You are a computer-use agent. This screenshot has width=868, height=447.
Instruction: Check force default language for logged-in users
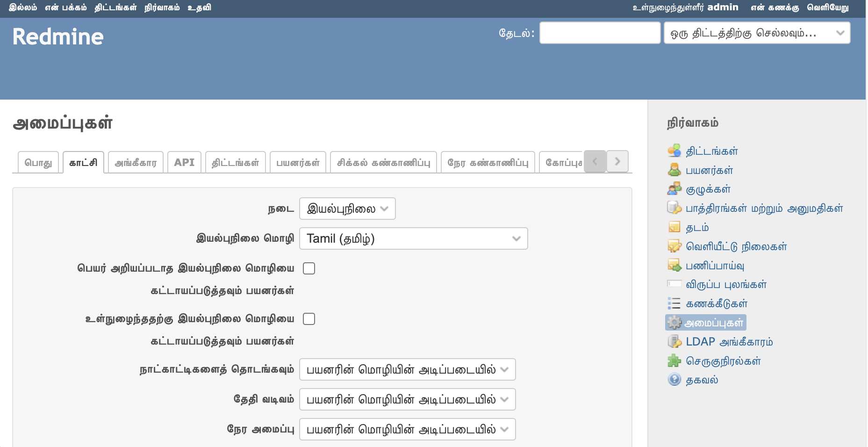coord(309,318)
